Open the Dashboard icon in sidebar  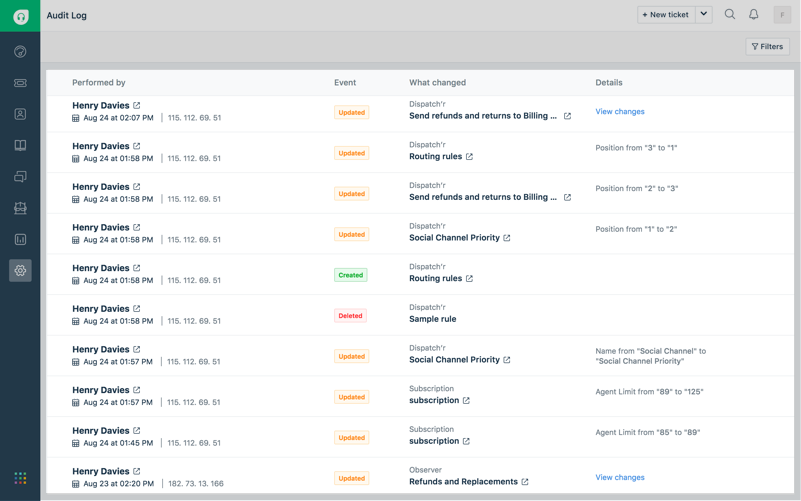20,52
